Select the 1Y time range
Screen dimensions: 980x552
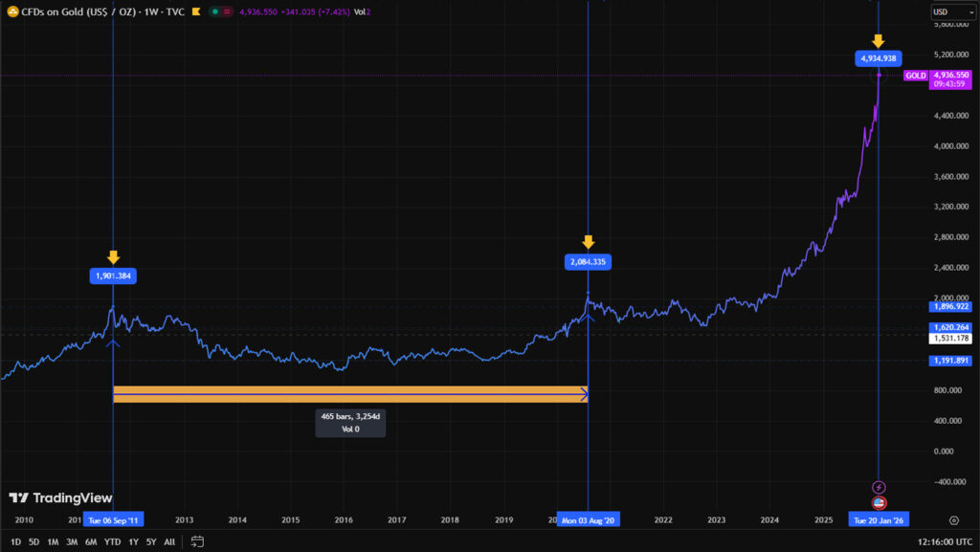[x=133, y=542]
